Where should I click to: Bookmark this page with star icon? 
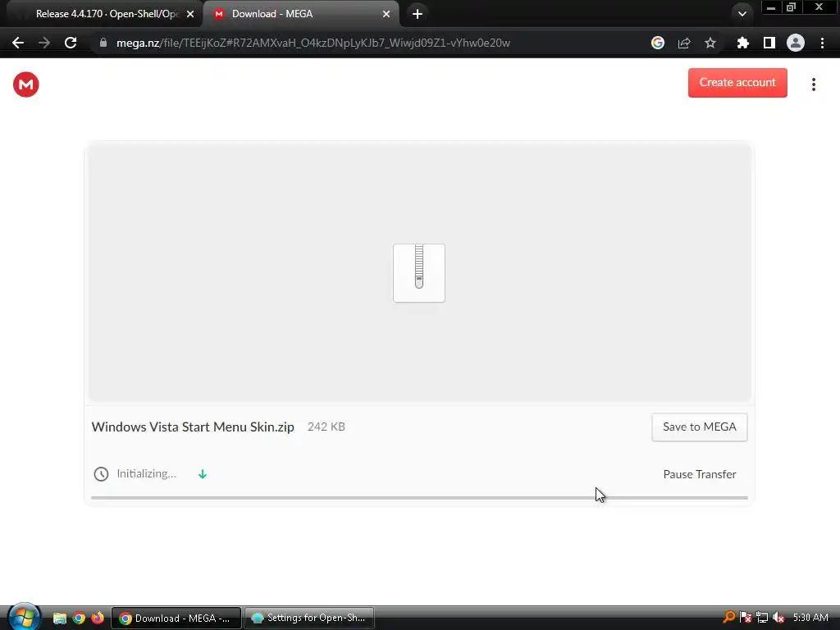pyautogui.click(x=710, y=43)
